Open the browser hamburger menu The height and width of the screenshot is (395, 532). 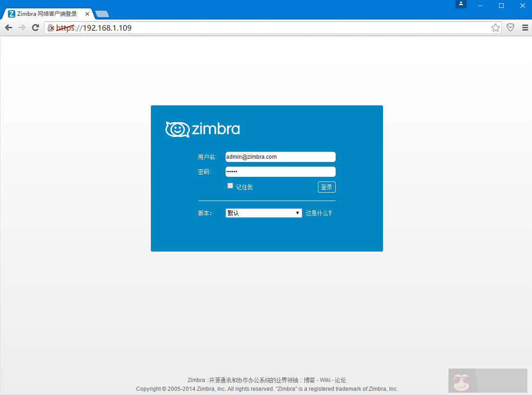(x=525, y=27)
